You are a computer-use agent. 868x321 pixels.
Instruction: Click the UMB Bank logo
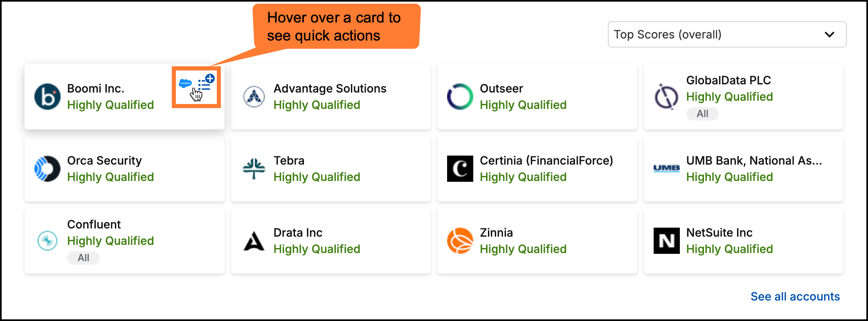pyautogui.click(x=666, y=168)
